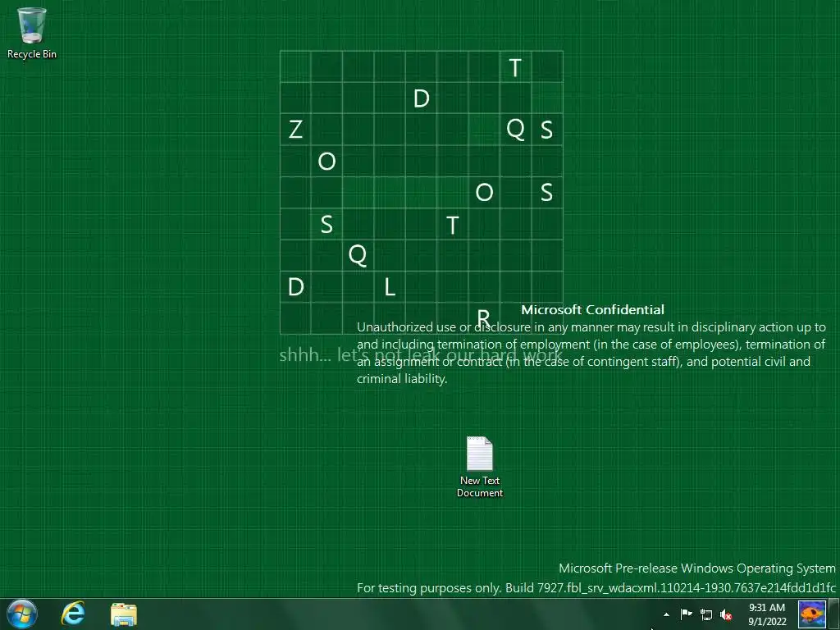Image resolution: width=840 pixels, height=630 pixels.
Task: Launch Internet Explorer from the taskbar
Action: click(73, 614)
